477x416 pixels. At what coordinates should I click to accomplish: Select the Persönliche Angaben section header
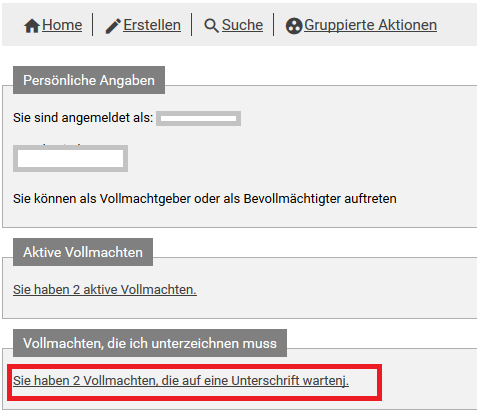[89, 80]
